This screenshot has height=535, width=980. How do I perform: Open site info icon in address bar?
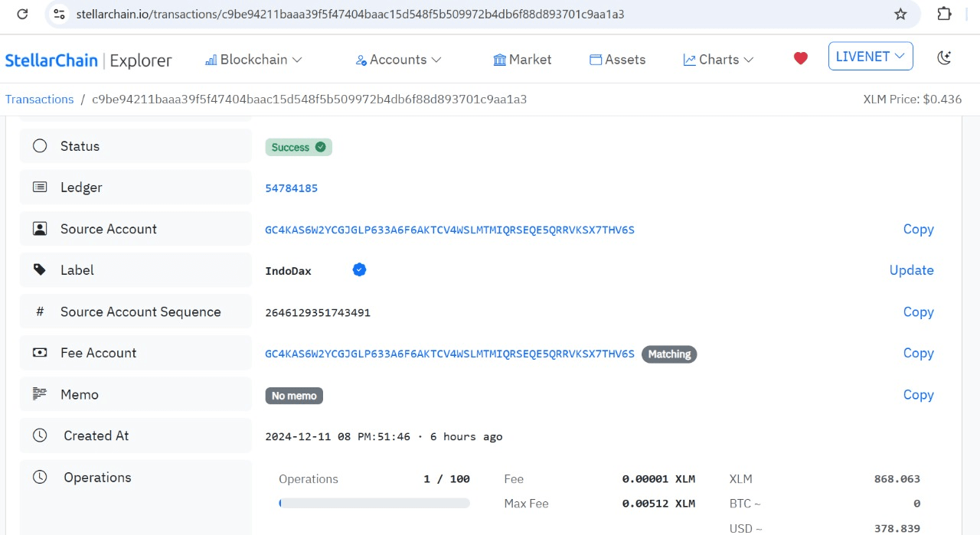[x=60, y=14]
